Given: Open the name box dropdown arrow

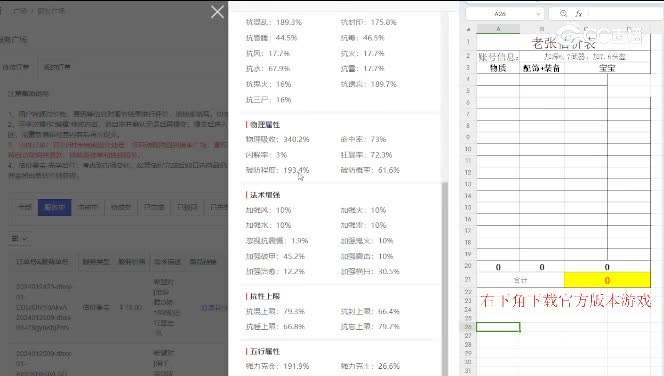Looking at the screenshot, I should pos(538,14).
